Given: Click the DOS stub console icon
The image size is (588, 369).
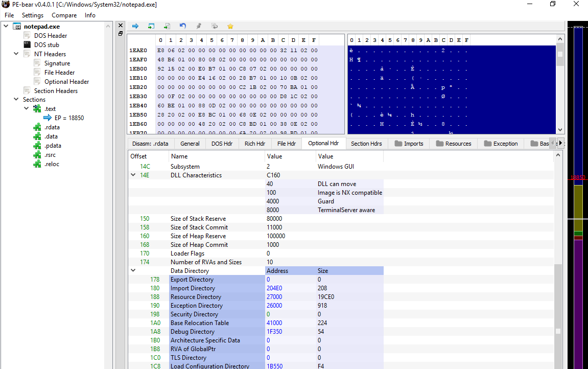Looking at the screenshot, I should point(28,45).
